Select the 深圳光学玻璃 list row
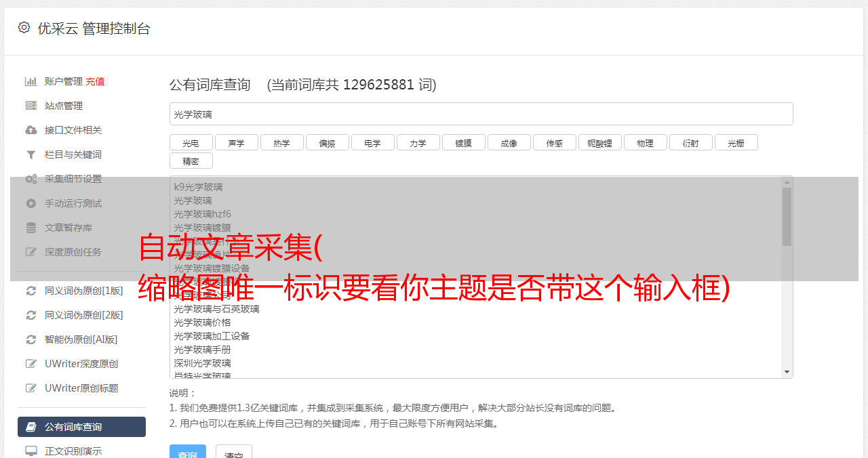 pos(475,363)
